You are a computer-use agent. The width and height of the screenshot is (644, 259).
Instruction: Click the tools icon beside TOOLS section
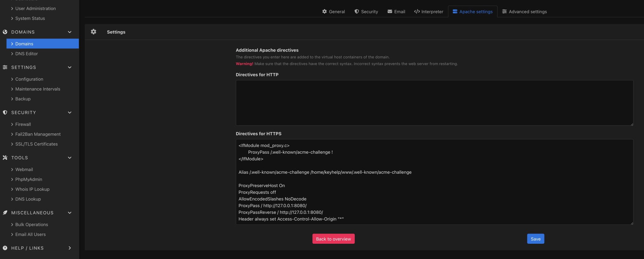tap(5, 157)
